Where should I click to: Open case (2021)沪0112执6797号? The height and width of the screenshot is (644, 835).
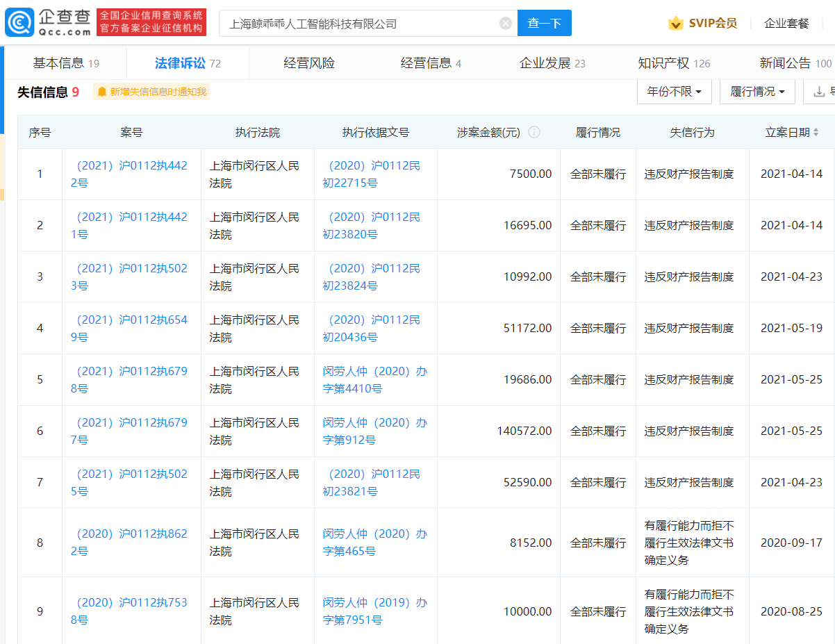click(129, 431)
